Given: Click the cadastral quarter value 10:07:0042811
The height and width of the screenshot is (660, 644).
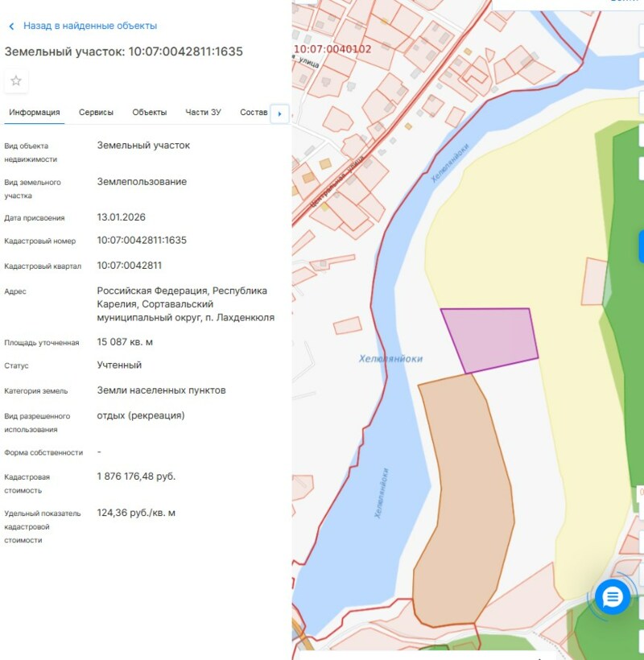Looking at the screenshot, I should [x=130, y=266].
